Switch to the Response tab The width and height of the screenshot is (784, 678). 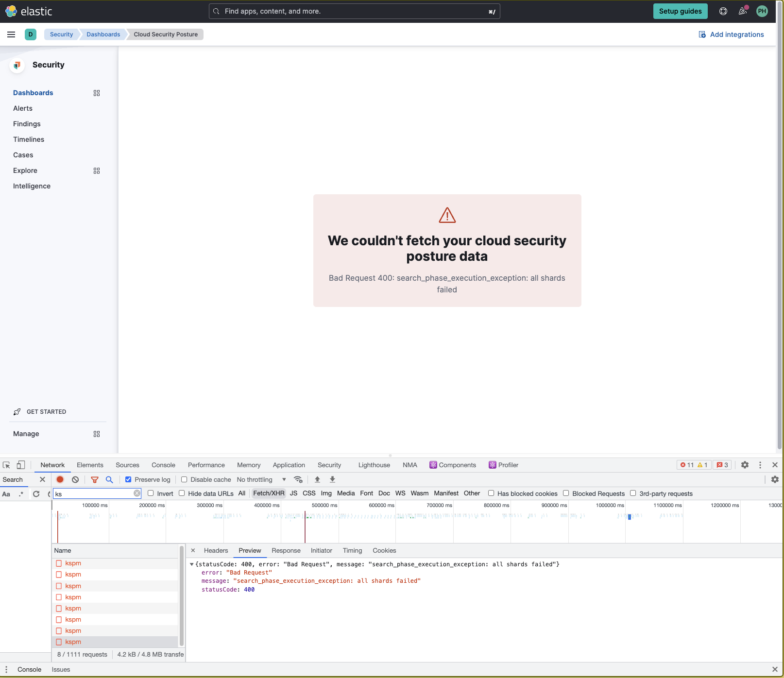(x=286, y=550)
